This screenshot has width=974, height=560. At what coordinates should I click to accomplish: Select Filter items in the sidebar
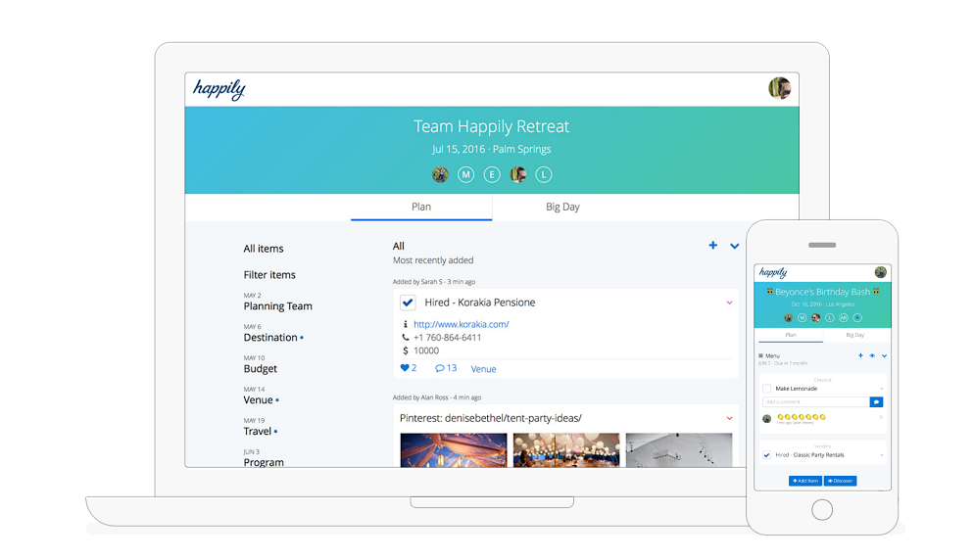click(x=269, y=274)
